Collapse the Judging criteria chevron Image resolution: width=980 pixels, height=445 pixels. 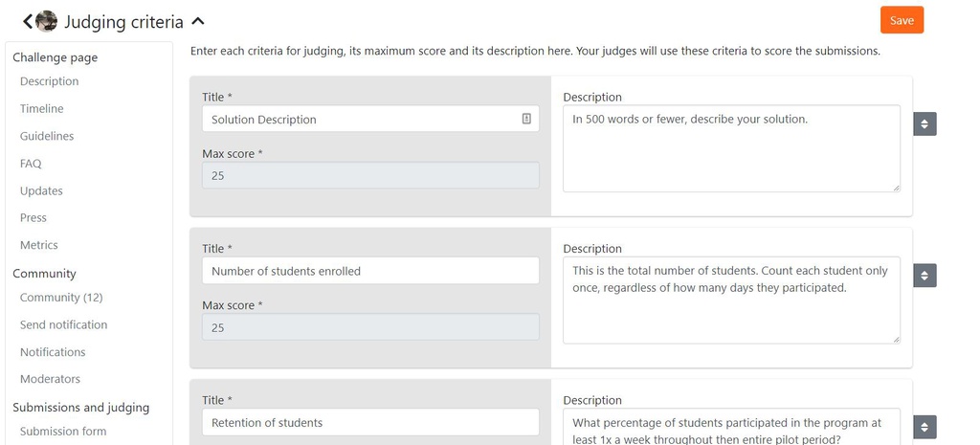[x=198, y=21]
